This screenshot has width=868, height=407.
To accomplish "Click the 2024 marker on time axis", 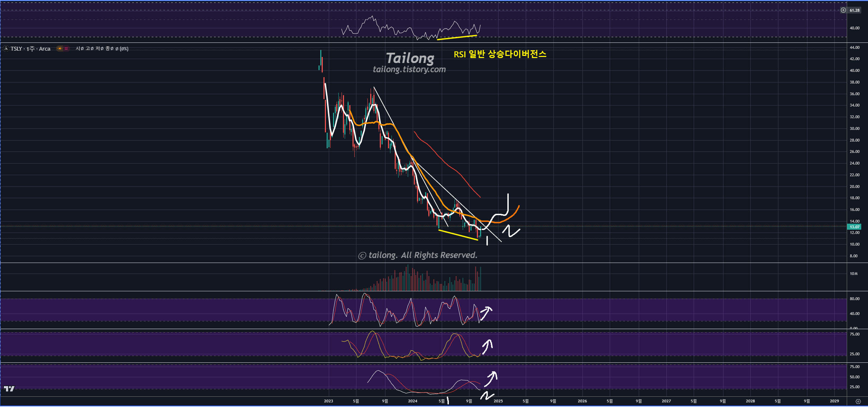I will pos(412,401).
